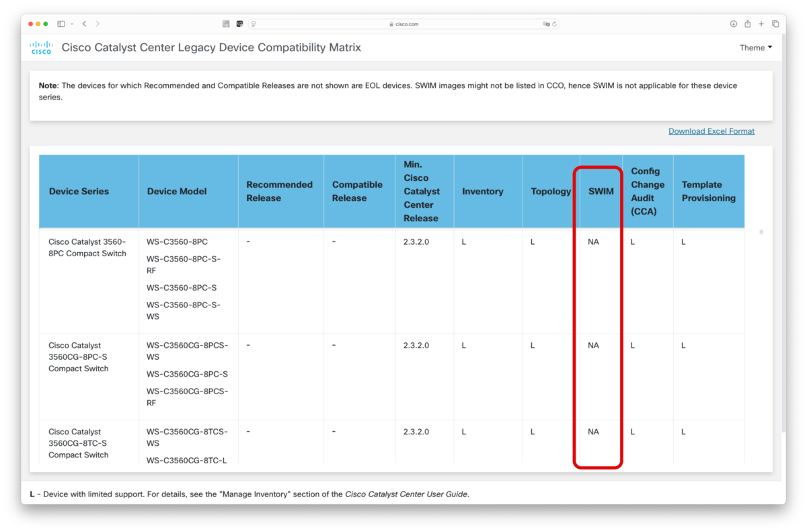Click 2.3.2.0 in the 3560CG-8PC-S row
The image size is (807, 532).
click(416, 345)
